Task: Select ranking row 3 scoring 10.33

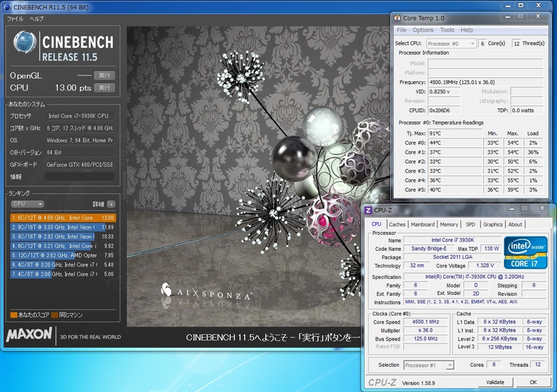Action: point(63,237)
